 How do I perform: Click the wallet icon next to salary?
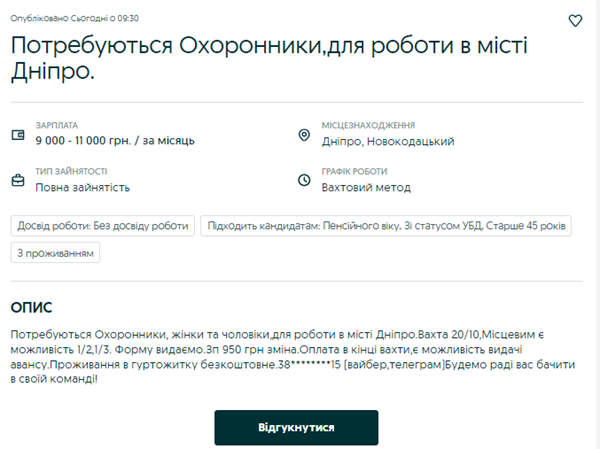[17, 135]
